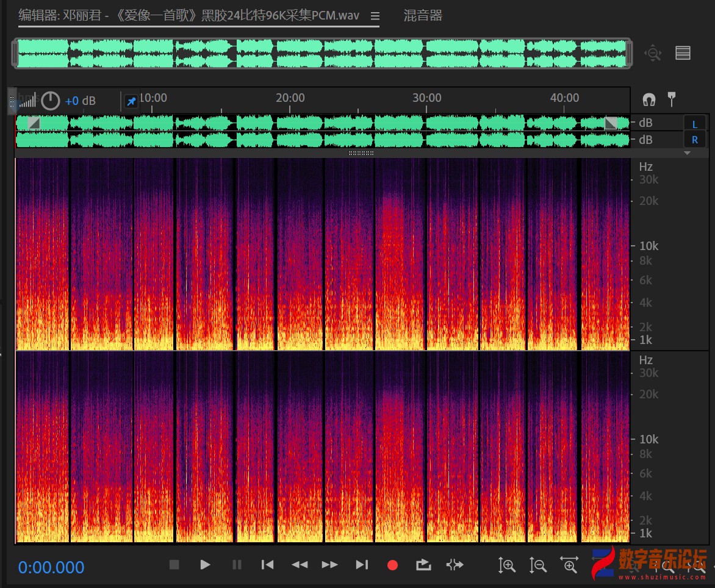
Task: Toggle the left channel L button
Action: 694,124
